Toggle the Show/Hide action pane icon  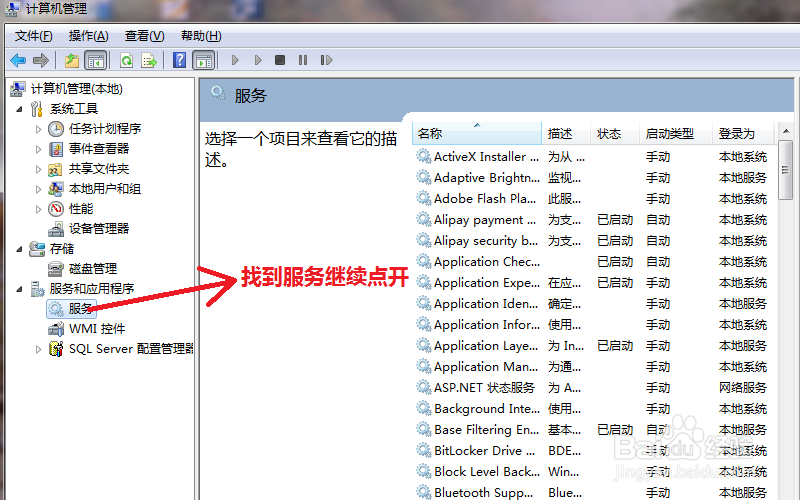[x=204, y=60]
